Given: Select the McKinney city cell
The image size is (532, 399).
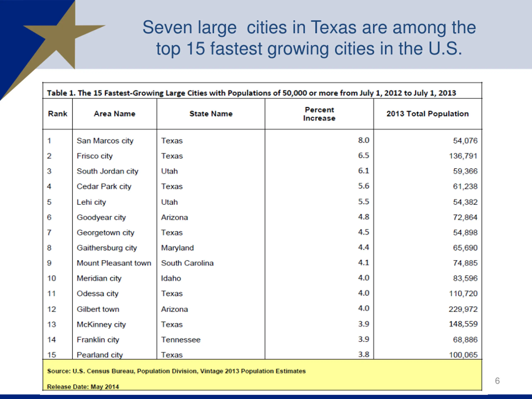Looking at the screenshot, I should click(x=101, y=324).
